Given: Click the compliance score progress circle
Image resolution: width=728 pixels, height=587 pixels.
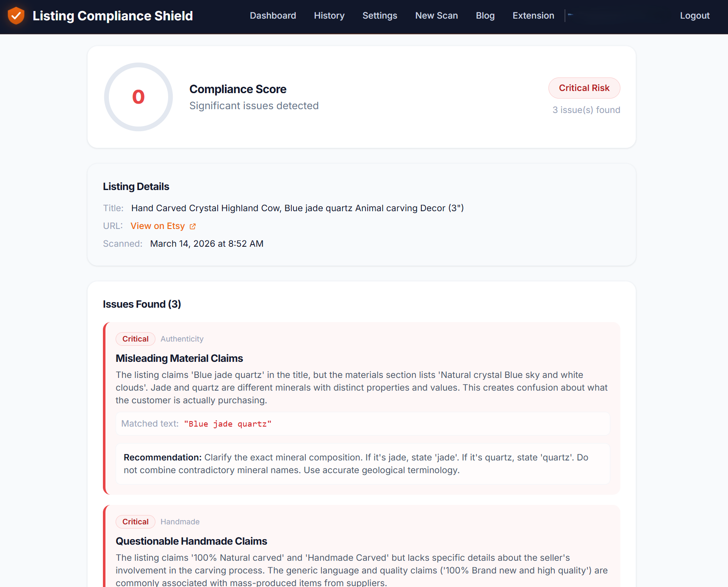Looking at the screenshot, I should pos(138,96).
